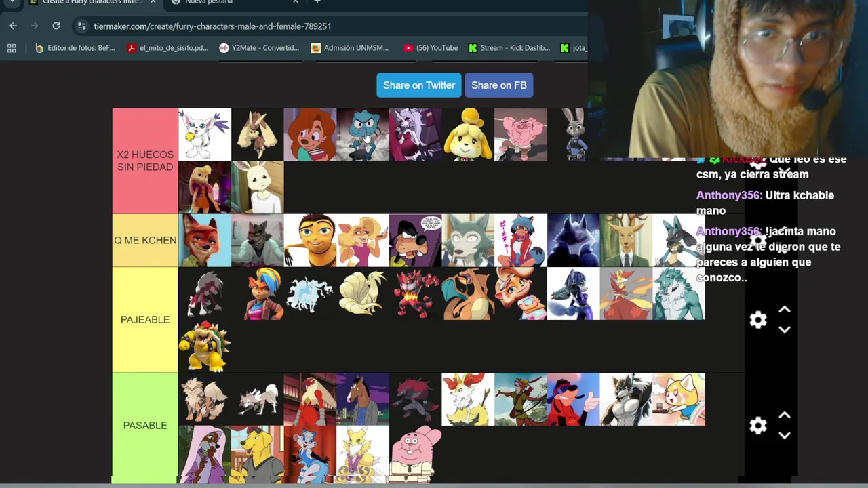This screenshot has height=488, width=868.
Task: Select the Renamon yellow fox thumbnail
Action: click(x=363, y=454)
